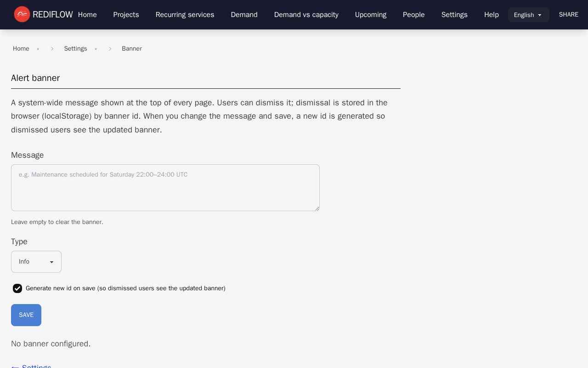The width and height of the screenshot is (588, 368).
Task: Expand the banner Type selector options
Action: 36,261
